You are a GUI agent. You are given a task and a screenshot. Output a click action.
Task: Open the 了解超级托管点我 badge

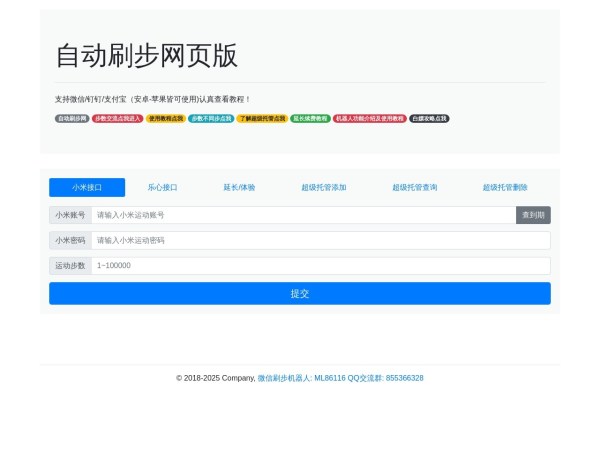pyautogui.click(x=262, y=118)
